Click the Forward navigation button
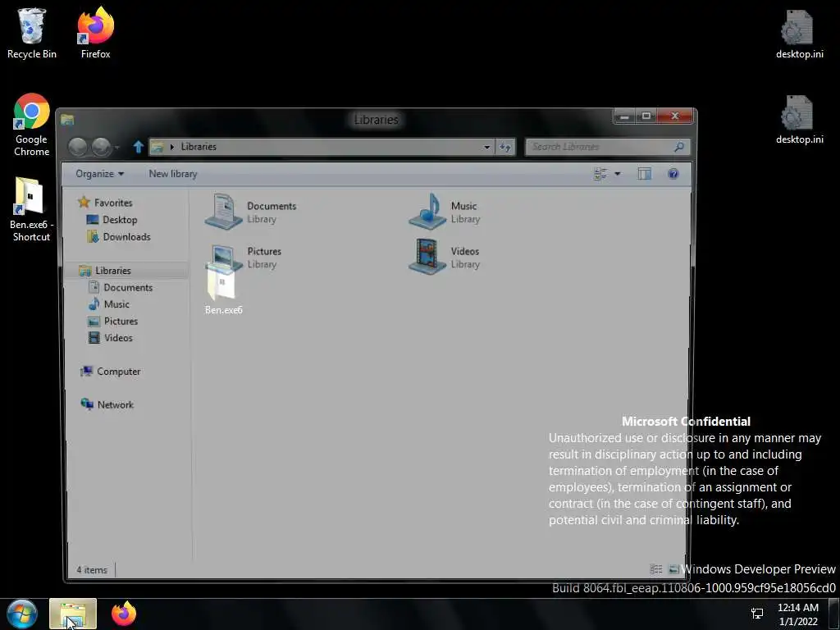This screenshot has width=840, height=630. tap(101, 147)
